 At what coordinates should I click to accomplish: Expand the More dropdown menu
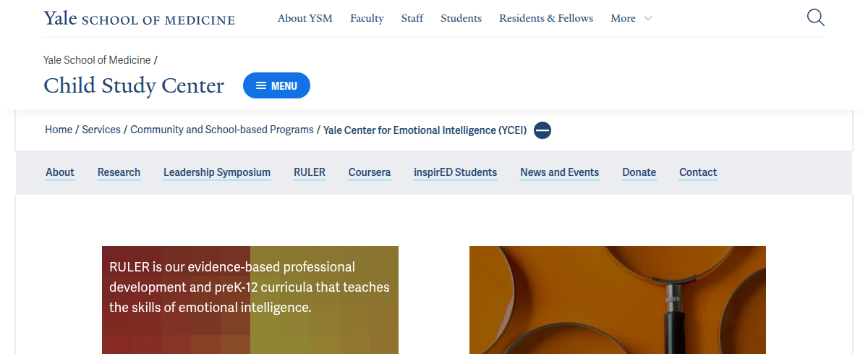click(631, 18)
